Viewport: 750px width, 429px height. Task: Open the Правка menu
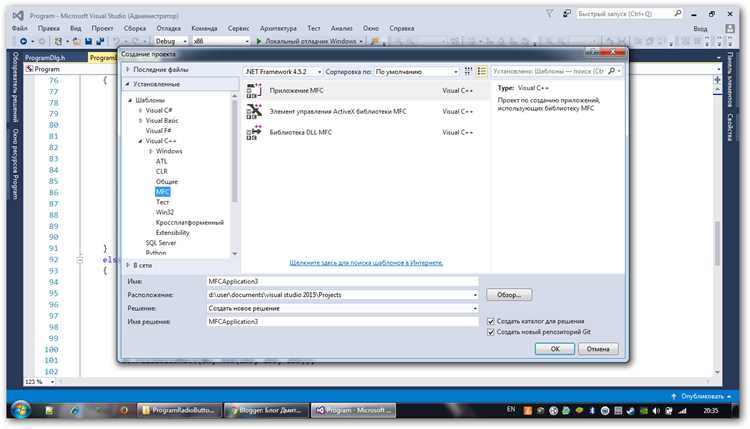[48, 28]
